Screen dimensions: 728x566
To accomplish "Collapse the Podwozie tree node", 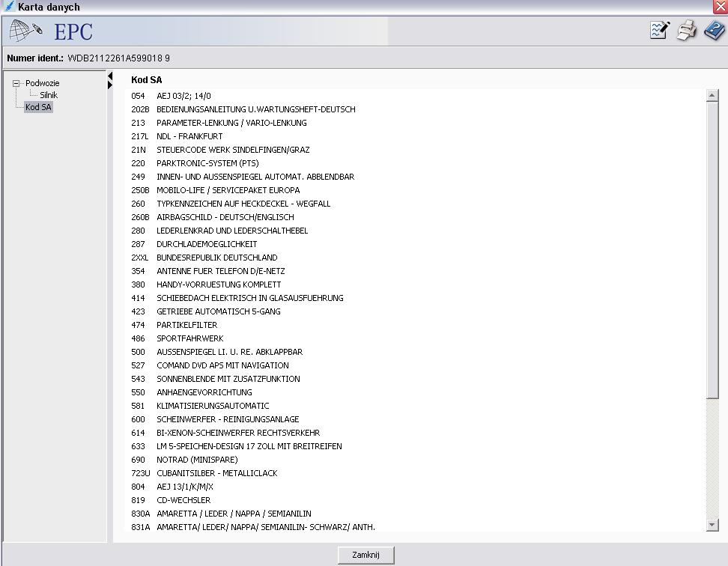I will coord(16,83).
